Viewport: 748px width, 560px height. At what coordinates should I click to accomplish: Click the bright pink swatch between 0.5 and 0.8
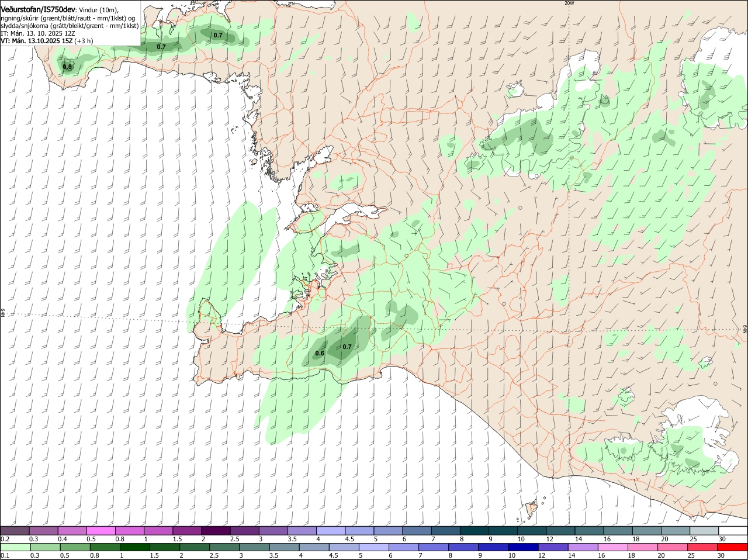(101, 530)
